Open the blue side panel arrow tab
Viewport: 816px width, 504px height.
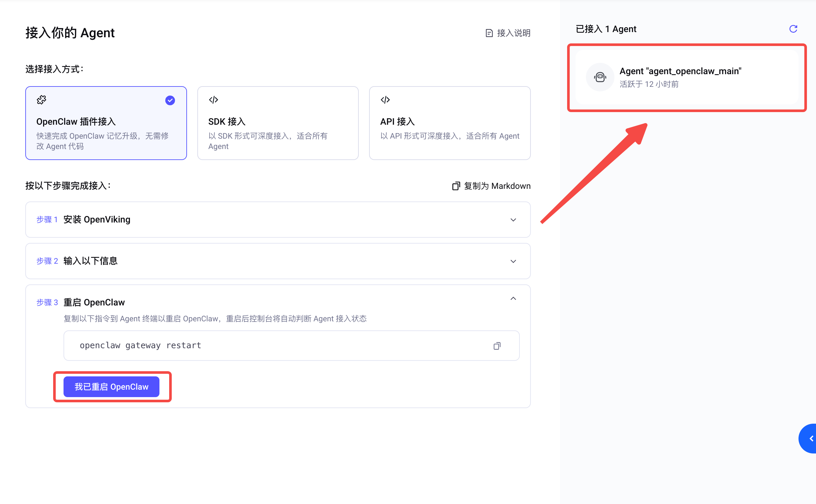pyautogui.click(x=808, y=438)
